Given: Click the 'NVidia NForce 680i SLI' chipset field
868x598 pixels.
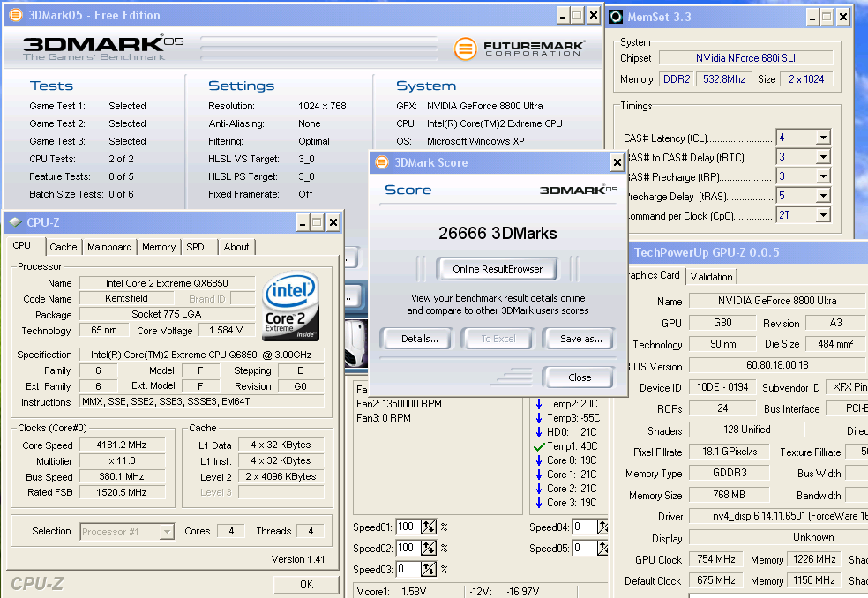Looking at the screenshot, I should pyautogui.click(x=745, y=57).
